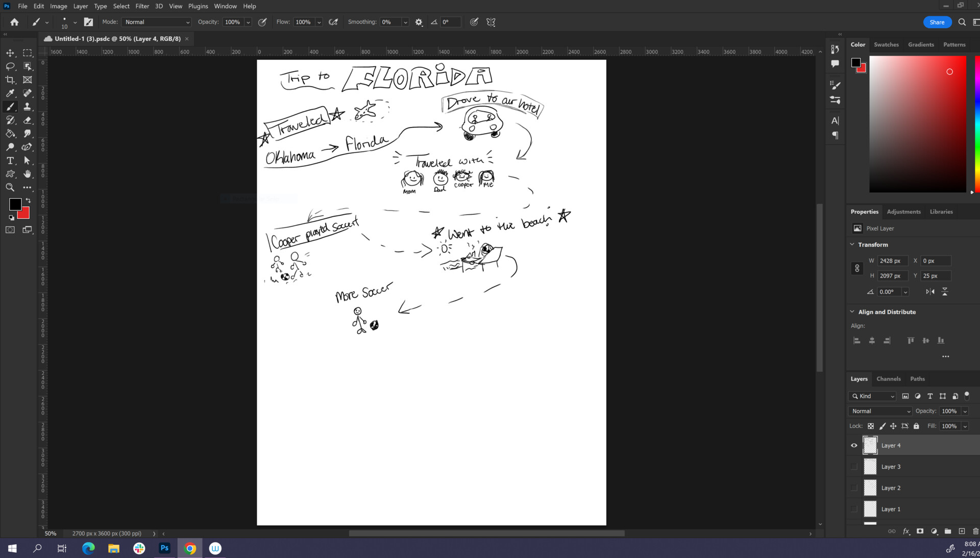This screenshot has height=558, width=980.
Task: Hide Layer 4 with its eye toggle
Action: click(853, 445)
